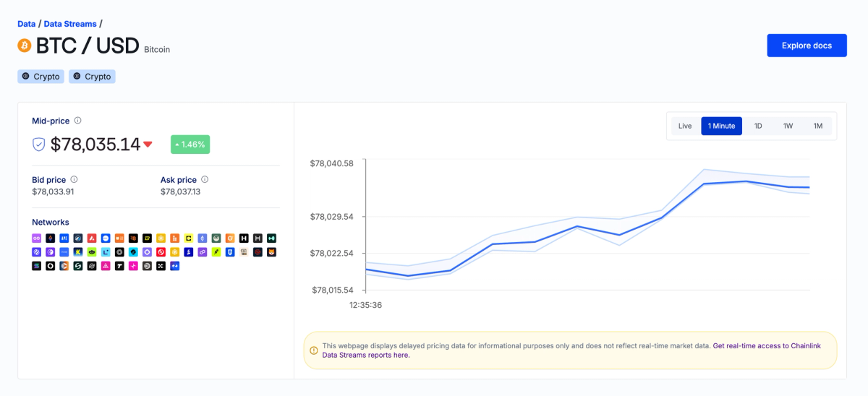868x396 pixels.
Task: Select the blue Base network icon
Action: click(105, 238)
